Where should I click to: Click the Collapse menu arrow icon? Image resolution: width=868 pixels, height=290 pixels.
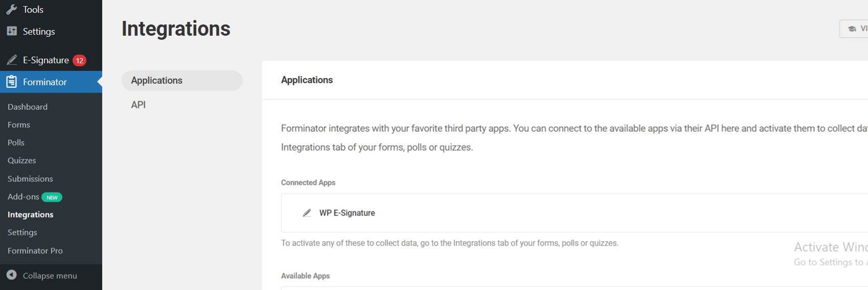(x=12, y=275)
